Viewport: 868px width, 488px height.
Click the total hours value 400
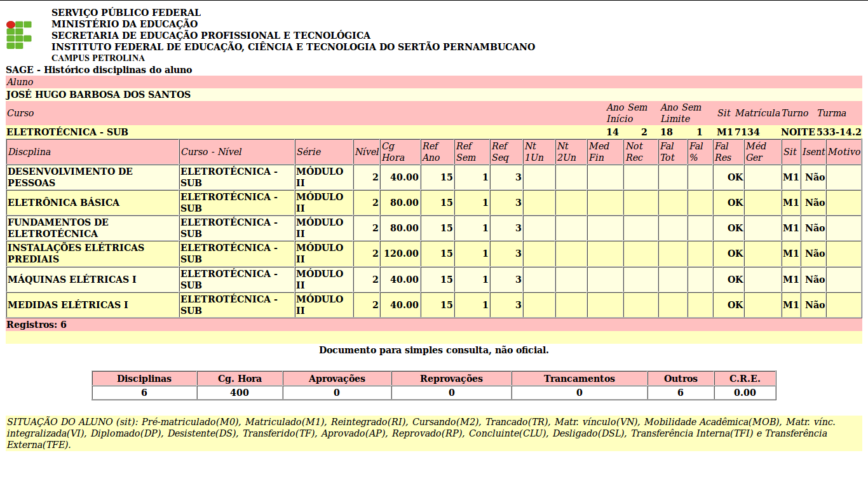240,393
